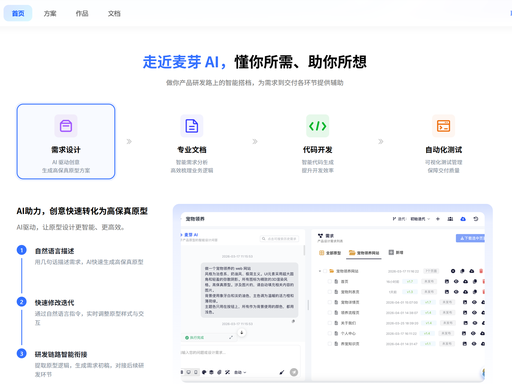This screenshot has height=384, width=512.
Task: Tick the checkbox for the 个人中心 row
Action: pos(330,333)
